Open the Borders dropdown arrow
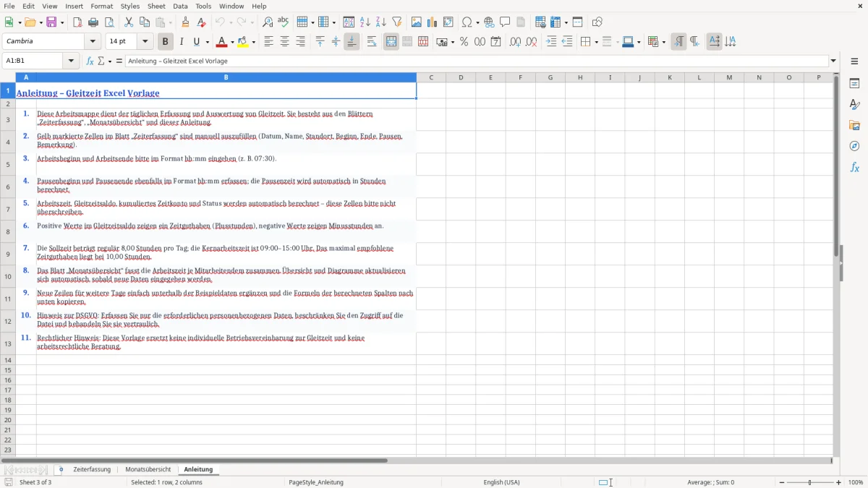Image resolution: width=868 pixels, height=488 pixels. (x=595, y=42)
